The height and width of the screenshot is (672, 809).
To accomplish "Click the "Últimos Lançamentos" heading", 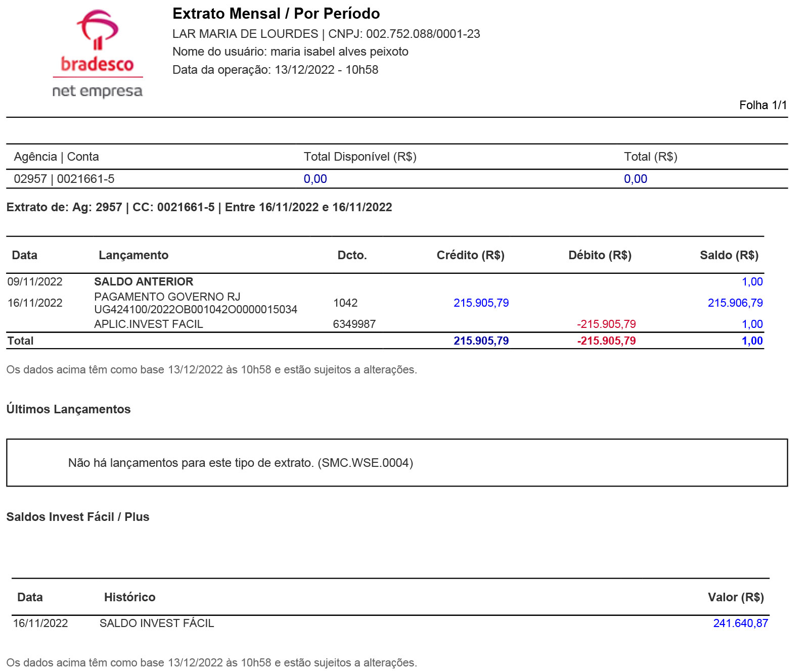I will click(68, 409).
